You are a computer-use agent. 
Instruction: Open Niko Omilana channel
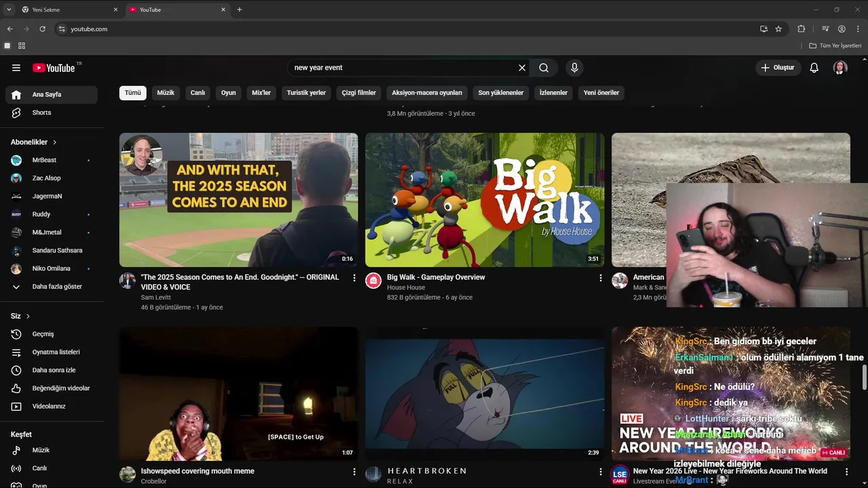tap(52, 268)
